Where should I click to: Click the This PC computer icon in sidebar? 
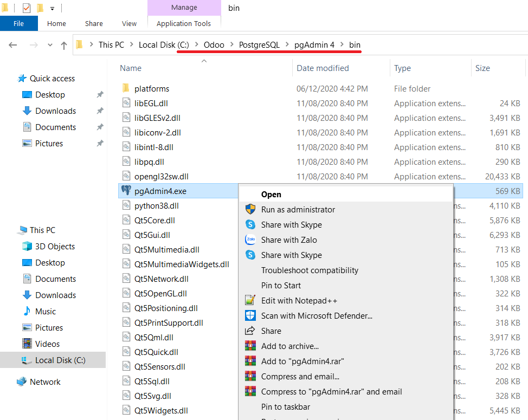pyautogui.click(x=23, y=230)
